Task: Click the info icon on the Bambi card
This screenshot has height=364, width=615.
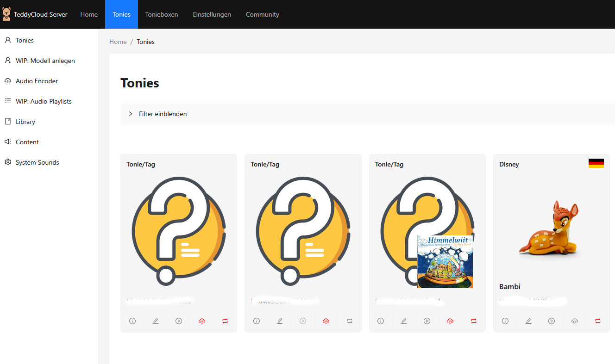Action: 505,321
